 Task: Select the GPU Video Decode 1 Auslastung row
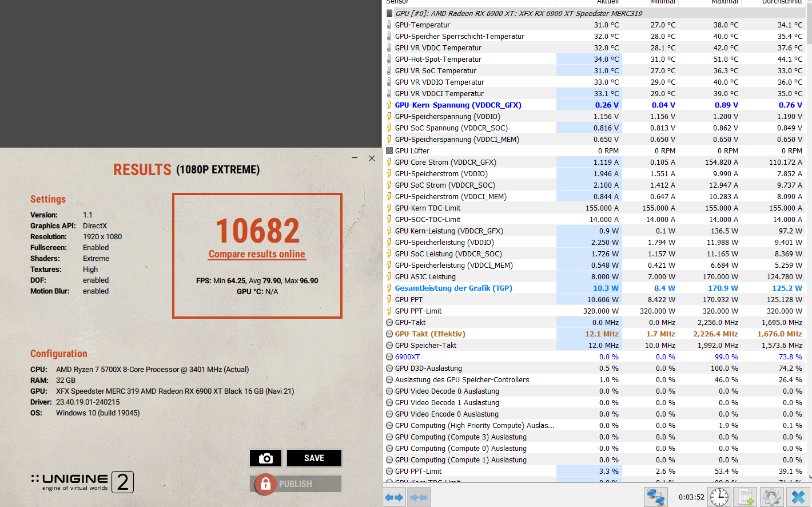coord(595,402)
